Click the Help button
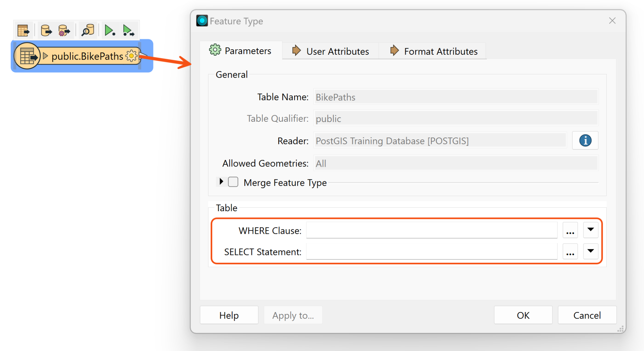The height and width of the screenshot is (351, 644). pos(229,315)
